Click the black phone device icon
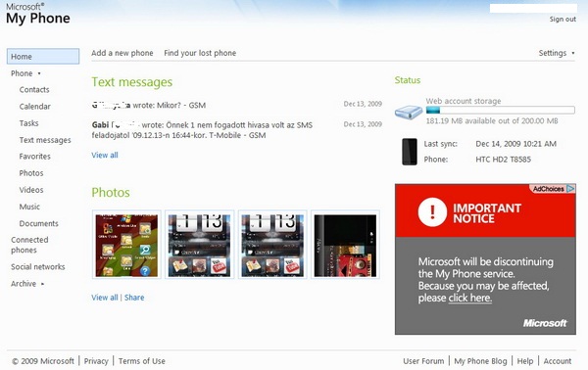This screenshot has width=588, height=370. point(410,152)
